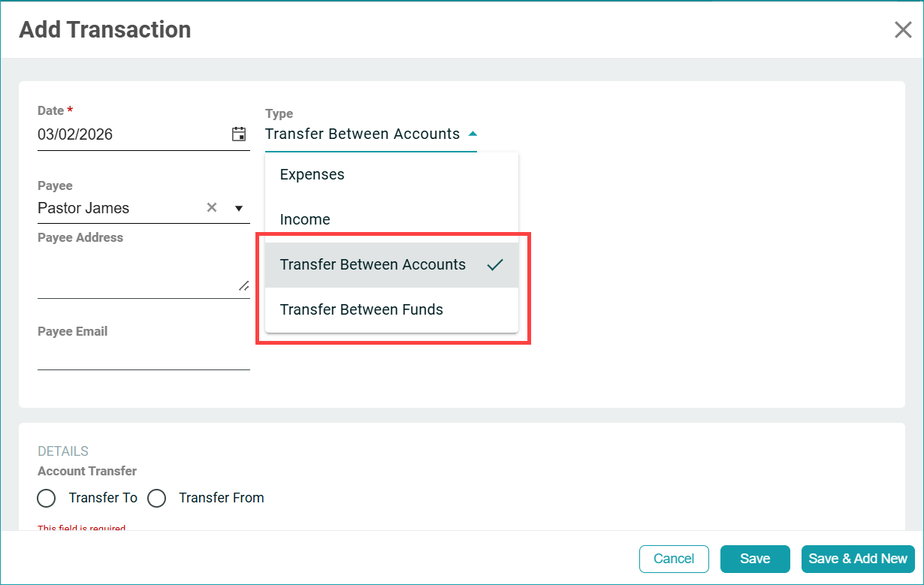This screenshot has height=585, width=924.
Task: Click the Pastor James payee field
Action: click(x=113, y=208)
